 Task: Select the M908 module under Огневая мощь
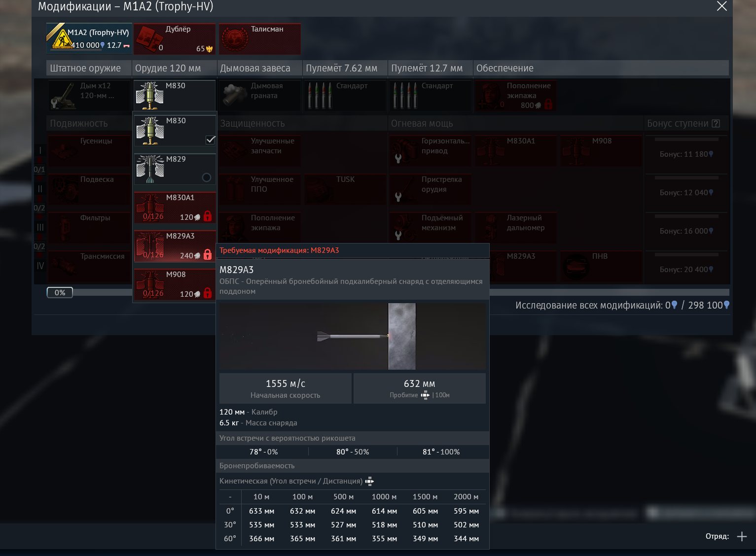coord(601,150)
